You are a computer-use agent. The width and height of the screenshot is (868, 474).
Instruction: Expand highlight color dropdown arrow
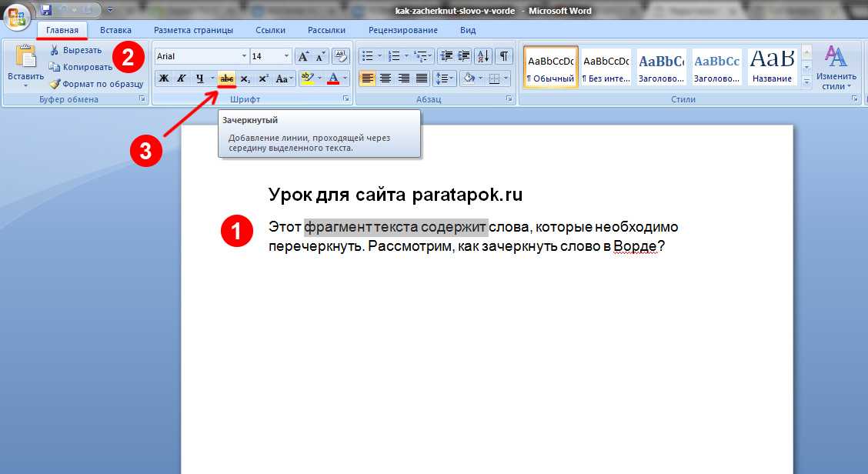[319, 78]
